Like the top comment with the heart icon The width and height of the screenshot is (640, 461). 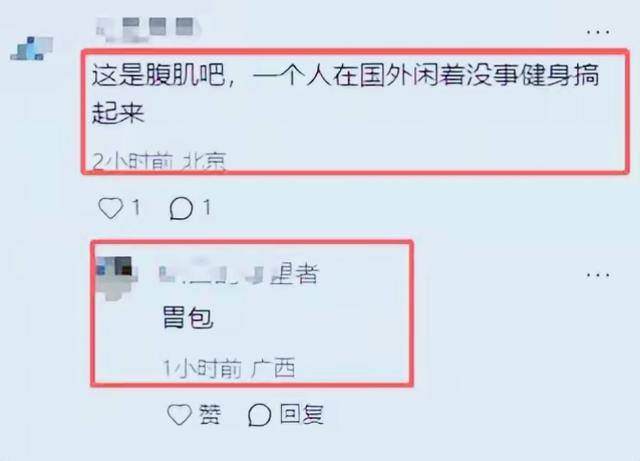111,208
